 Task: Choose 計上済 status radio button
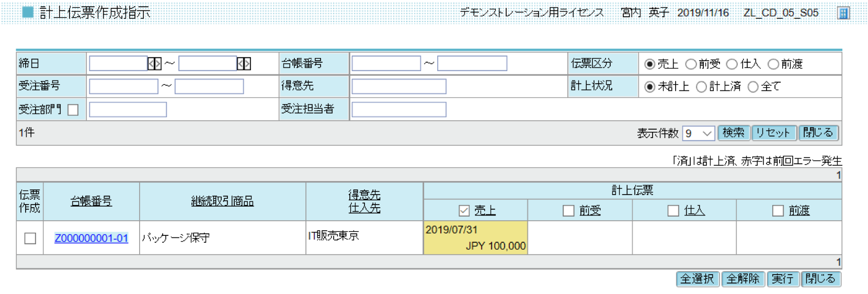pos(701,87)
